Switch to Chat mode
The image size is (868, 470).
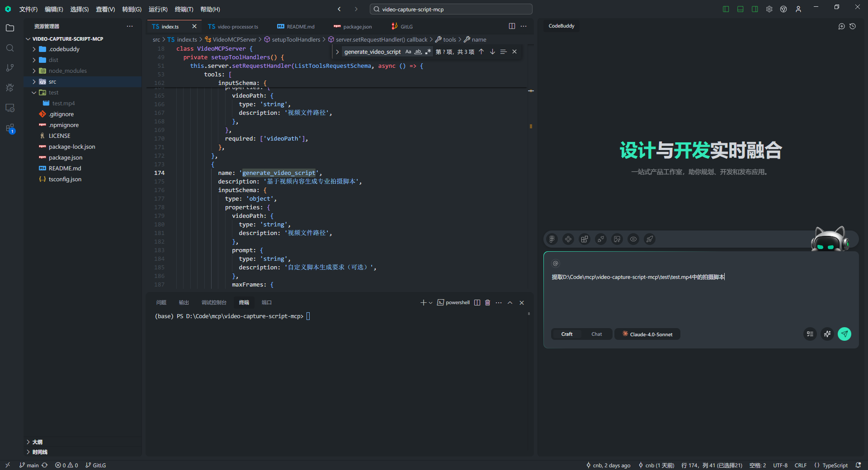596,334
